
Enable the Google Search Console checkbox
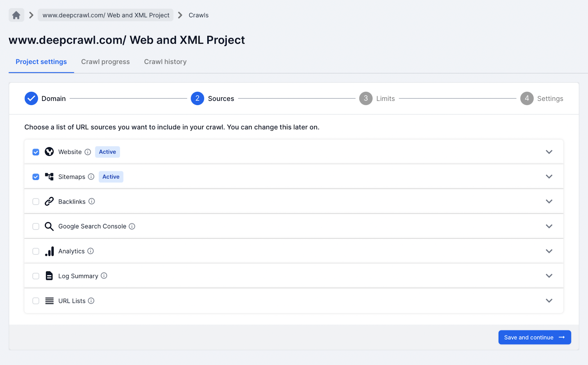36,226
